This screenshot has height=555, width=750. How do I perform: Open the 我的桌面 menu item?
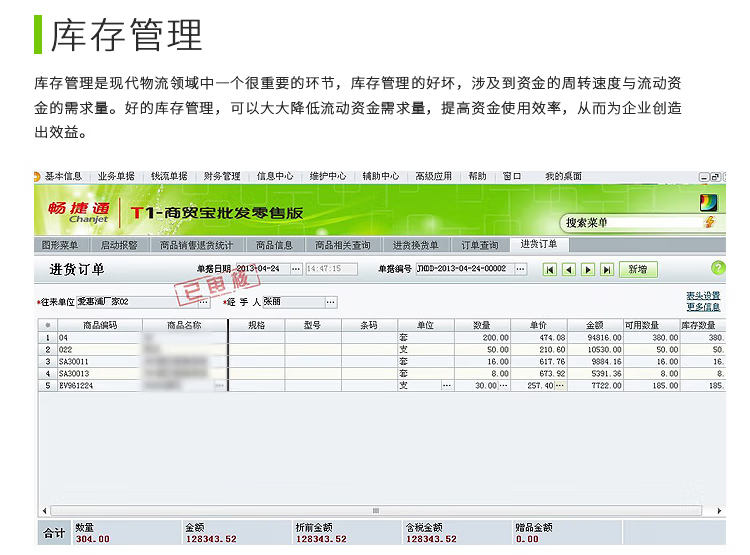tap(563, 177)
